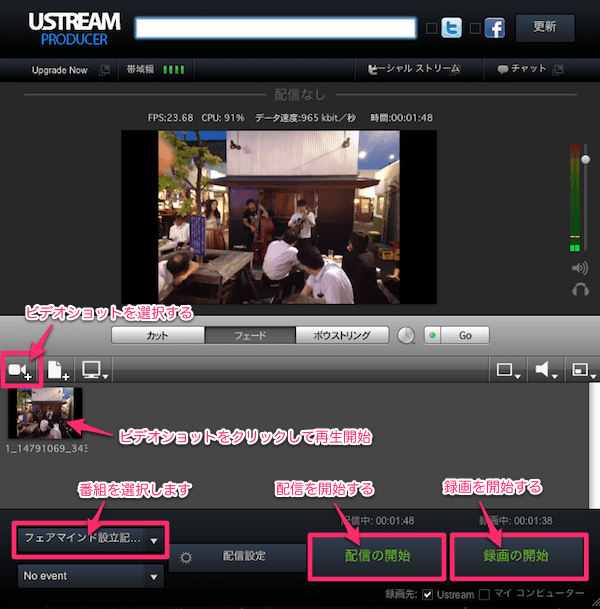Click the 帯域幅 bandwidth label
This screenshot has width=600, height=609.
(x=140, y=70)
